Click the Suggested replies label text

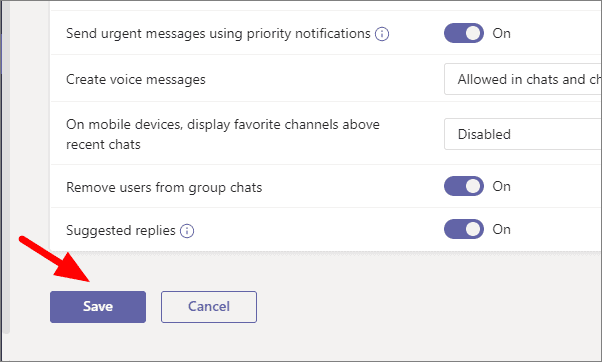click(121, 230)
